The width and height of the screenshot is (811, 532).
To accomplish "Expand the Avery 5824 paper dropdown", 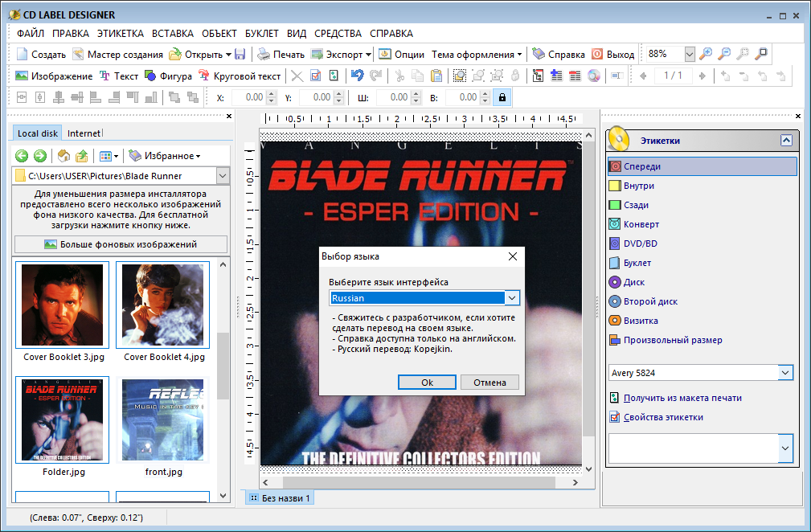I will pyautogui.click(x=784, y=373).
